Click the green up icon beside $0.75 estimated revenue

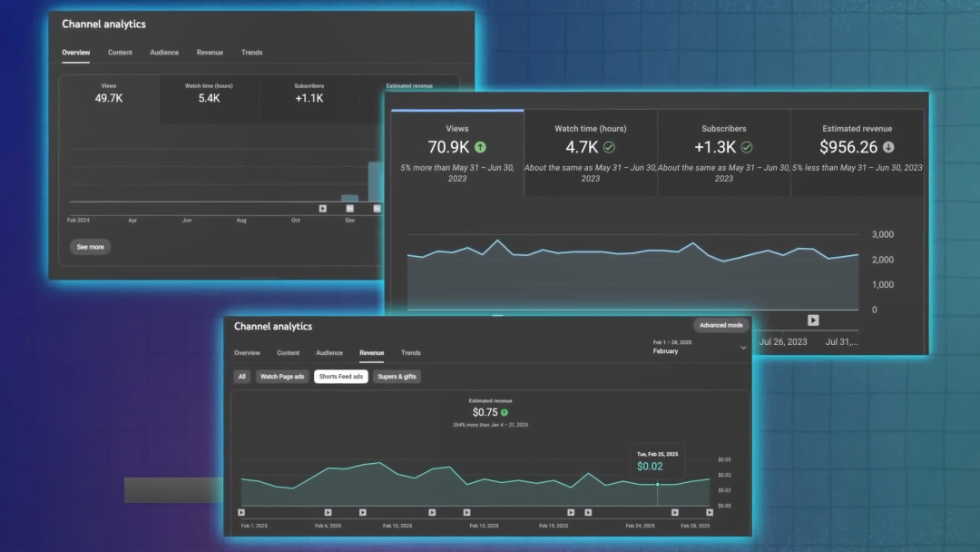505,412
